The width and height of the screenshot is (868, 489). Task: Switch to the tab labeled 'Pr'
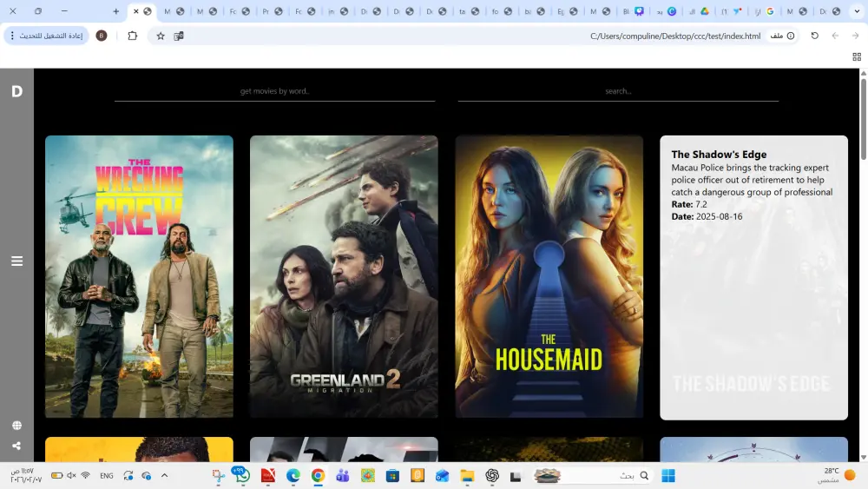pyautogui.click(x=271, y=11)
